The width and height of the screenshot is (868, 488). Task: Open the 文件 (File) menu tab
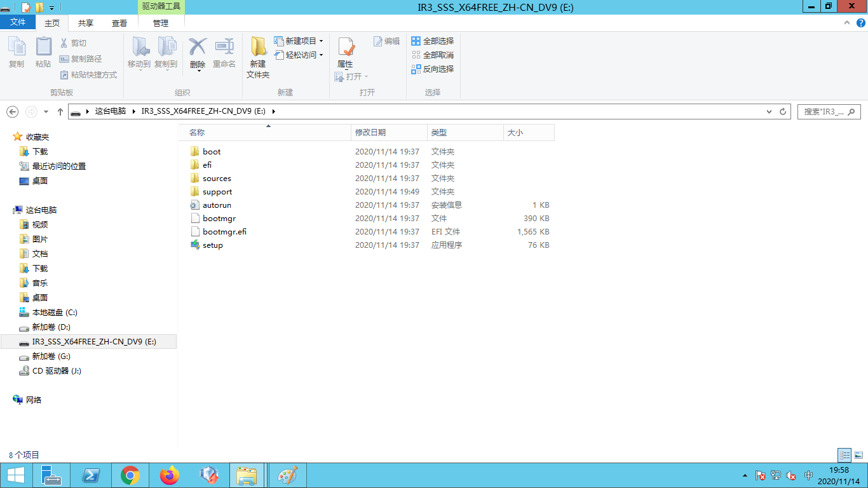pos(18,22)
